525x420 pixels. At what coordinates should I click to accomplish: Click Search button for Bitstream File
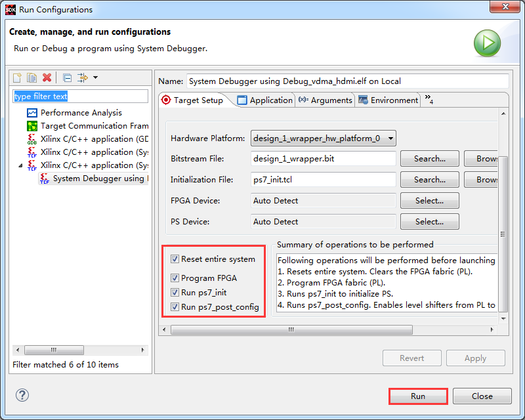[430, 159]
